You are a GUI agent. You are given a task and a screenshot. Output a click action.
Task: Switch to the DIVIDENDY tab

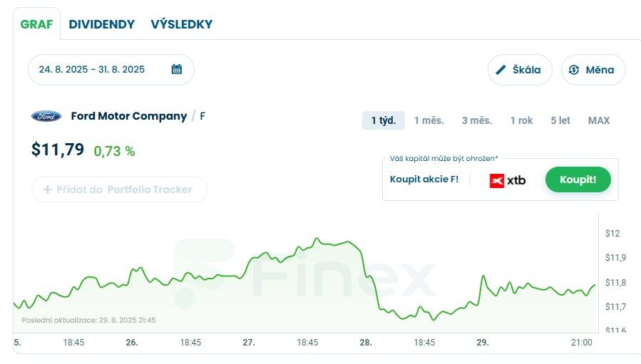point(101,24)
